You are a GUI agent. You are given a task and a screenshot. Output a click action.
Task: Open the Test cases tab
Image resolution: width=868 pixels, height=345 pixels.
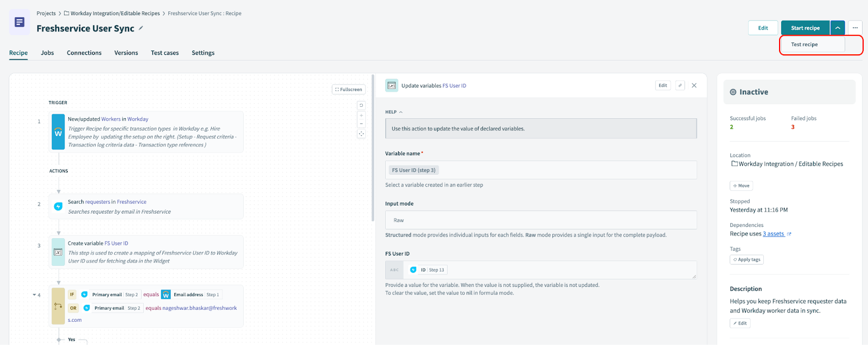tap(165, 53)
